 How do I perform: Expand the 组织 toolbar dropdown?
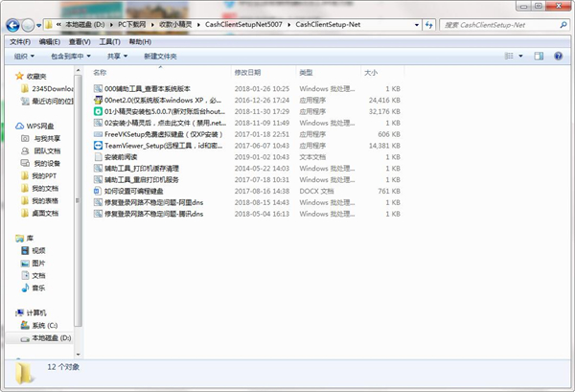point(24,57)
